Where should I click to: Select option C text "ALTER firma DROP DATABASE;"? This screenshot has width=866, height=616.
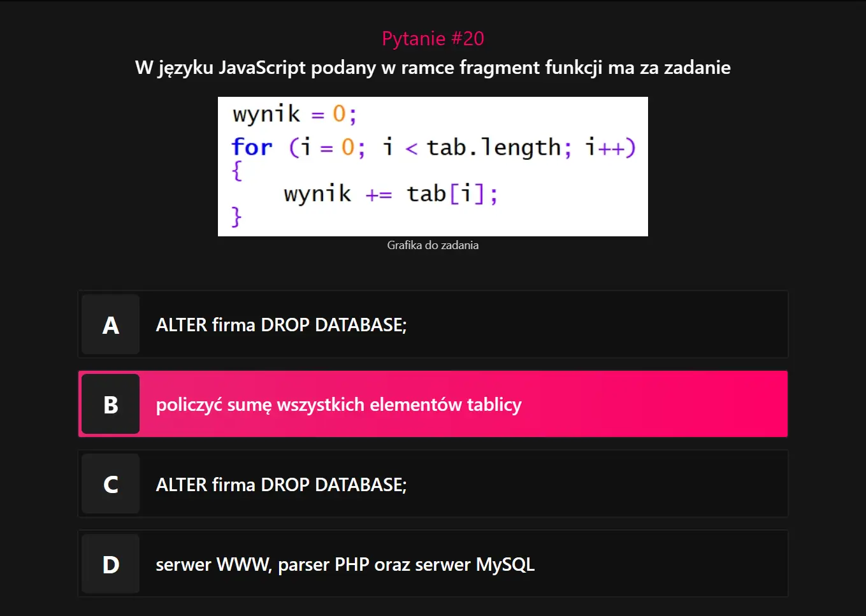pos(281,485)
